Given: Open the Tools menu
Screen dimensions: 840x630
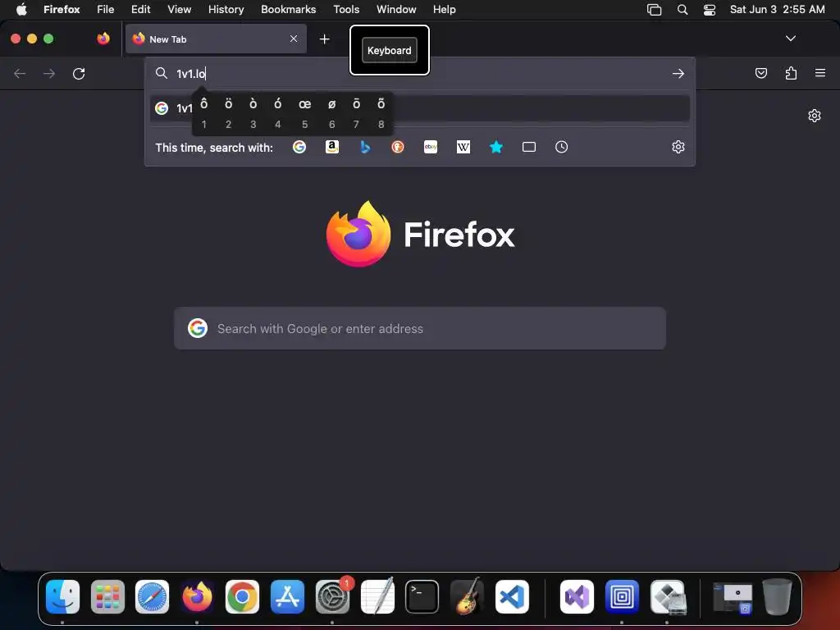Looking at the screenshot, I should tap(346, 9).
